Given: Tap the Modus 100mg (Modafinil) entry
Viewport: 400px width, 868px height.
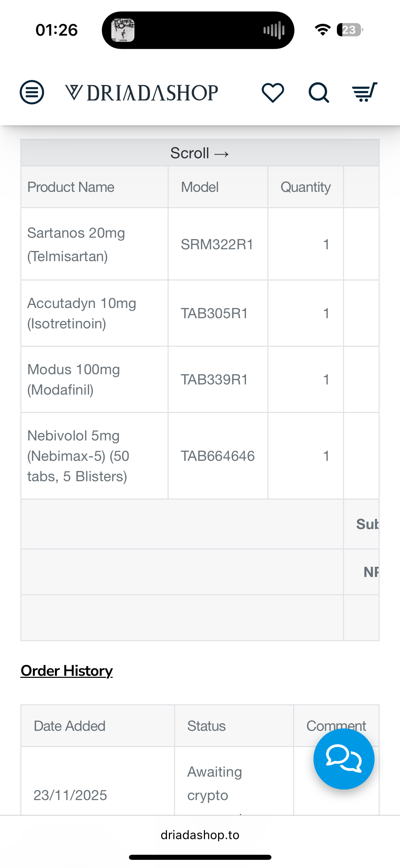Looking at the screenshot, I should pyautogui.click(x=74, y=379).
